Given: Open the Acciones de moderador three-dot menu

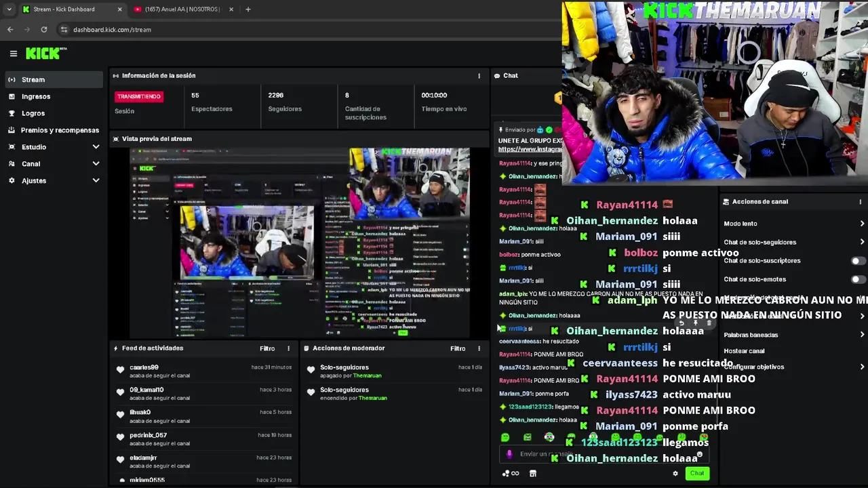Looking at the screenshot, I should [x=479, y=348].
